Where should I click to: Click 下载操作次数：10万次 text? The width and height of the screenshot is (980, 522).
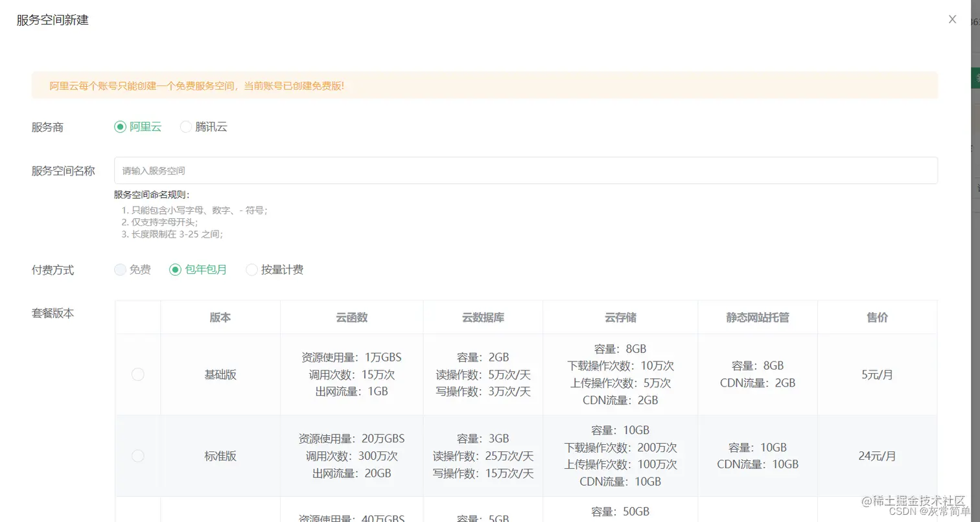coord(620,366)
